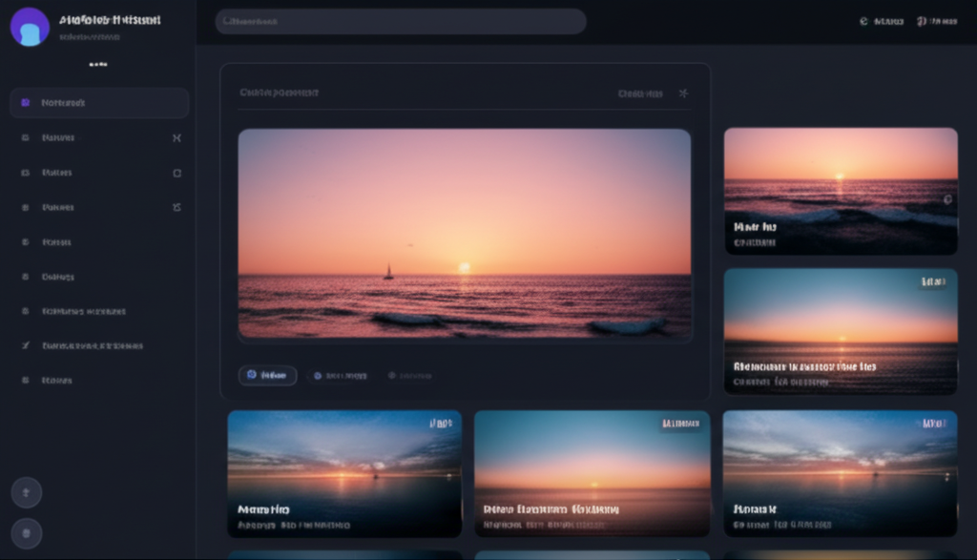Select the highlighted first sidebar item
Image resolution: width=977 pixels, height=560 pixels.
click(x=99, y=103)
